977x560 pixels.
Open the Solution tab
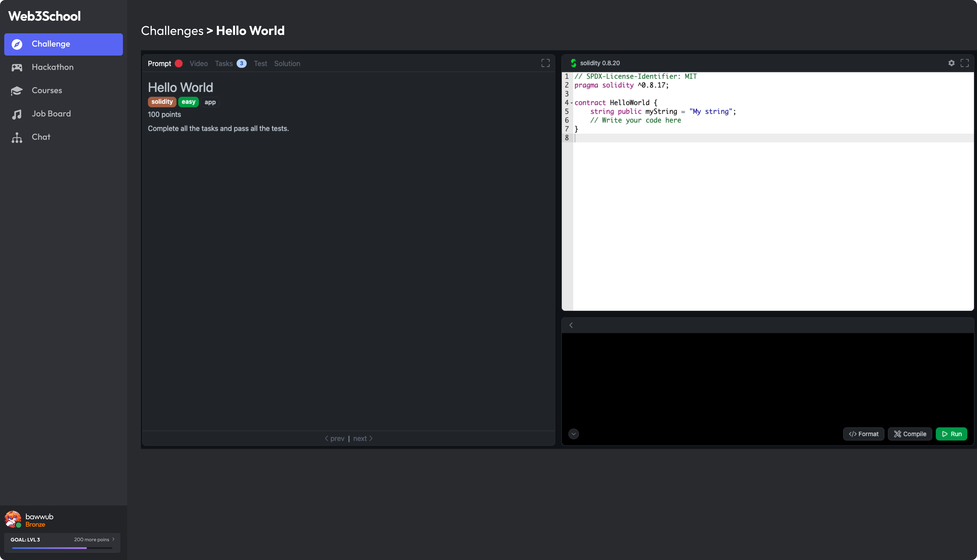(x=287, y=64)
